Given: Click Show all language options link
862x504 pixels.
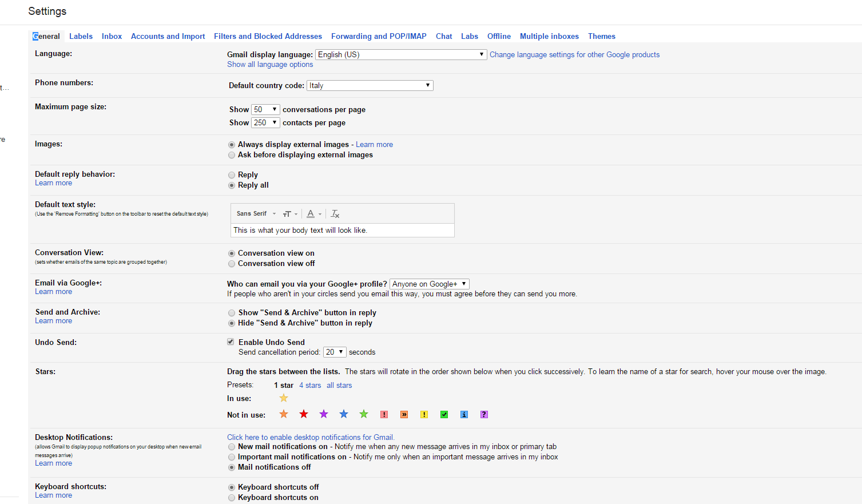Looking at the screenshot, I should coord(270,65).
